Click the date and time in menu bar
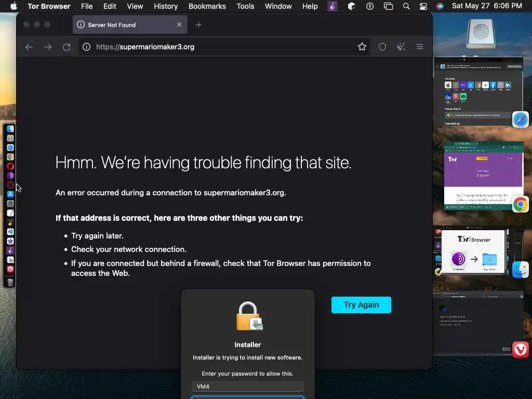532x399 pixels. [487, 6]
